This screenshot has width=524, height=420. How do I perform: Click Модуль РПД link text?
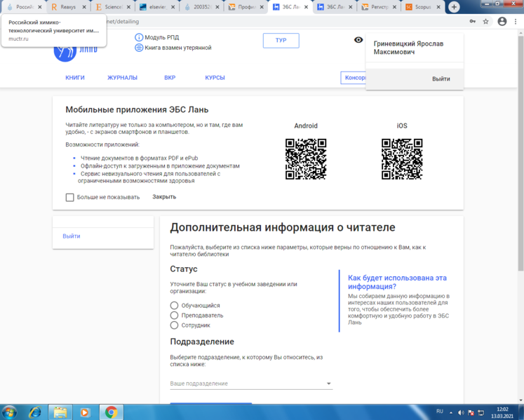[162, 37]
